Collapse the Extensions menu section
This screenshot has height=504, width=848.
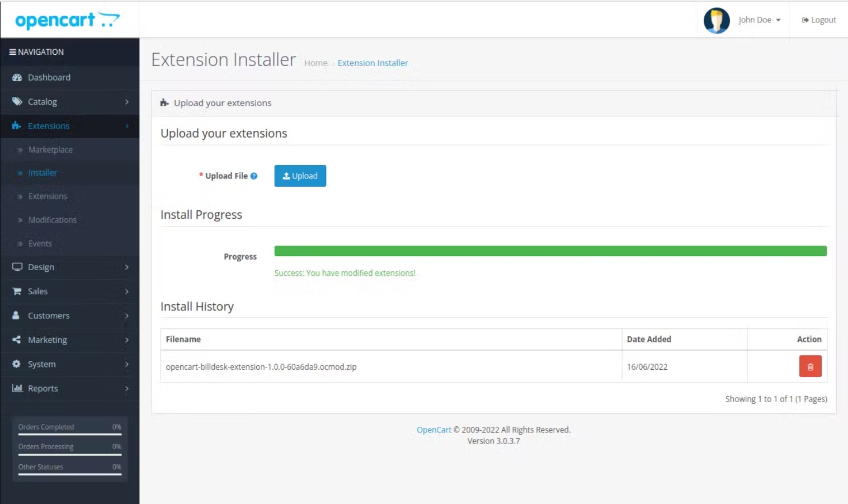(x=70, y=126)
